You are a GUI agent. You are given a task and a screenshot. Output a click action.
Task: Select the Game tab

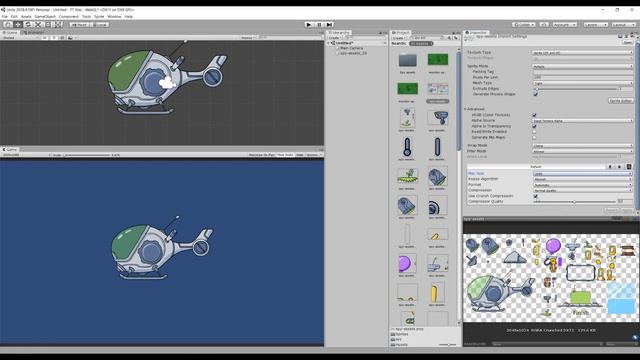(10, 150)
